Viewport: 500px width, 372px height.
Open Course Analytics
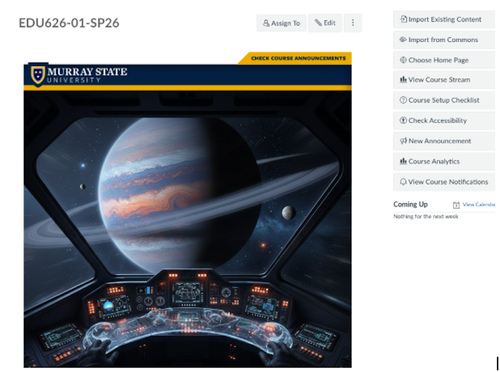click(444, 161)
